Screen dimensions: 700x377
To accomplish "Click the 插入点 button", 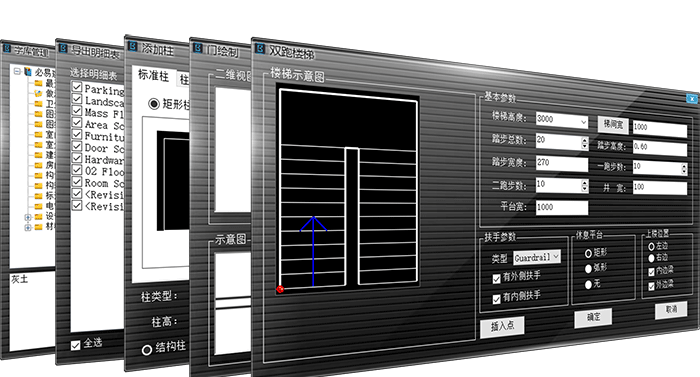I will pos(502,327).
